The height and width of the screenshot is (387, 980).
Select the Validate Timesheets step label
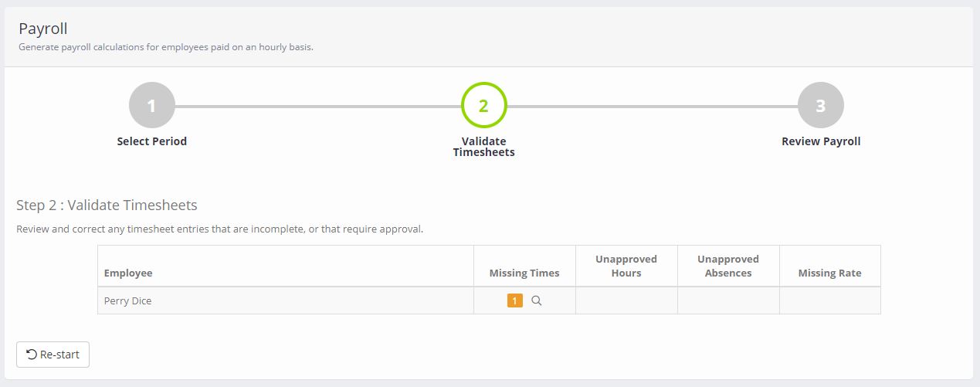(x=483, y=147)
